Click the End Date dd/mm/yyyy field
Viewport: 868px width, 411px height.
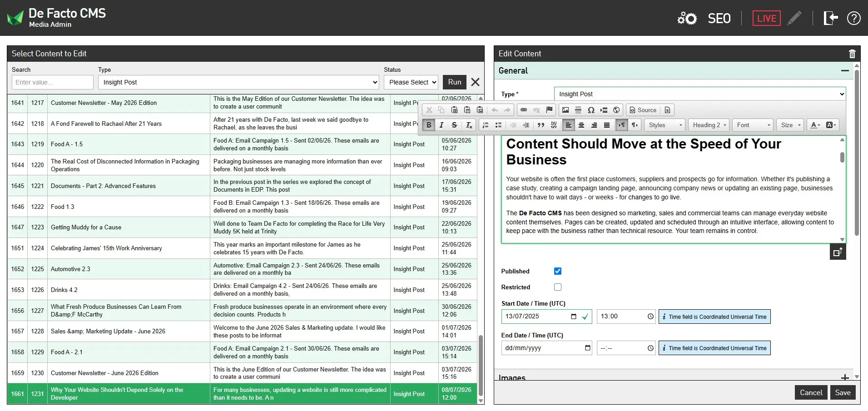[546, 348]
